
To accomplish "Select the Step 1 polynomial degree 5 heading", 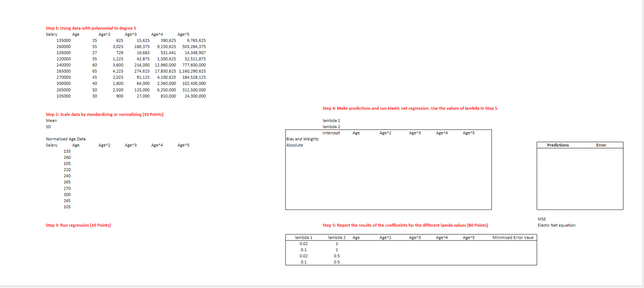I will pyautogui.click(x=91, y=28).
